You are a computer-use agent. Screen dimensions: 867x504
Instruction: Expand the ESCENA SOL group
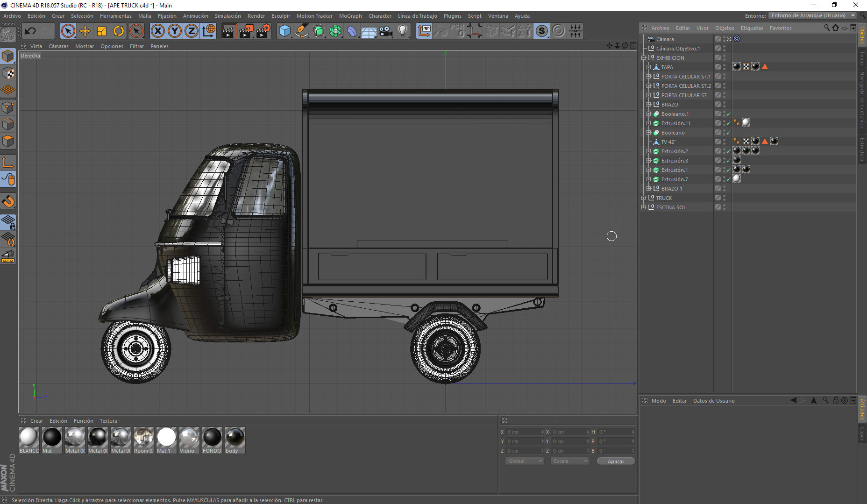pyautogui.click(x=644, y=207)
